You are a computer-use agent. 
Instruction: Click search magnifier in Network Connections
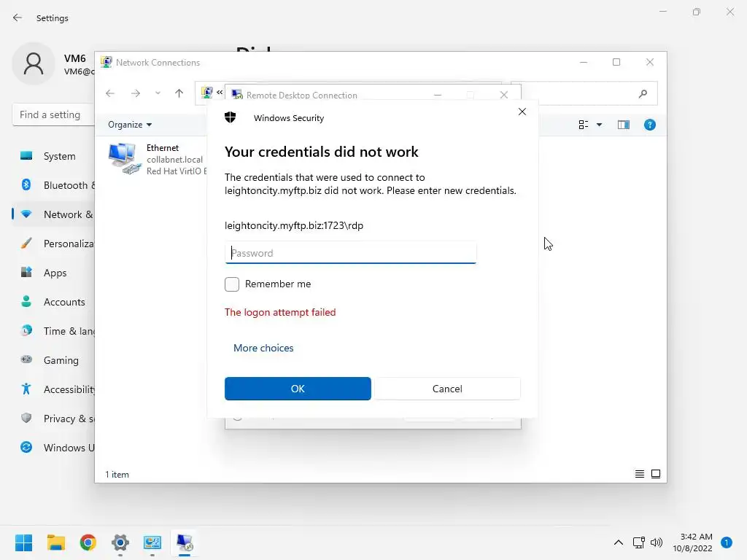tap(643, 93)
